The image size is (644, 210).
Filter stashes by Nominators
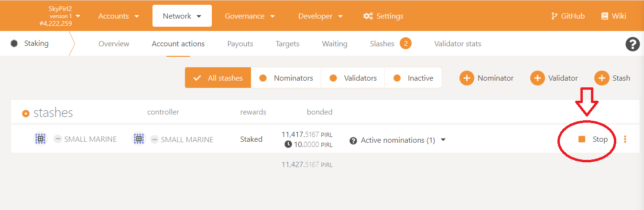click(x=286, y=78)
